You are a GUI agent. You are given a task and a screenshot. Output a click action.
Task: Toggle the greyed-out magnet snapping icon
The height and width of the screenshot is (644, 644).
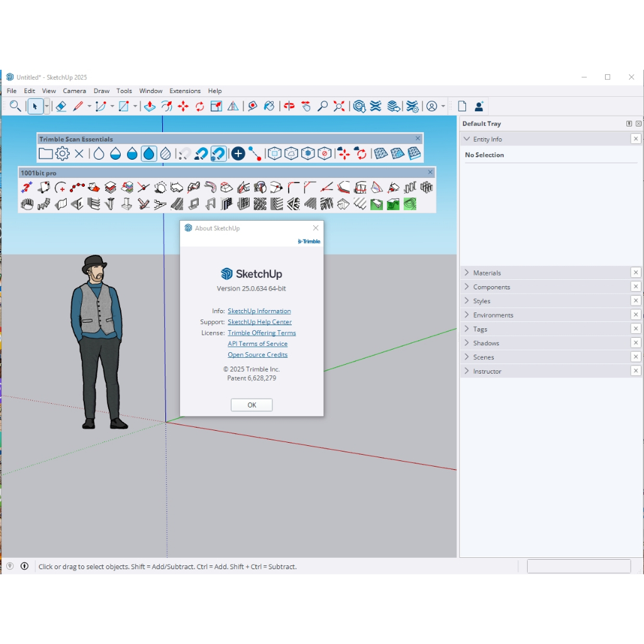tap(185, 153)
